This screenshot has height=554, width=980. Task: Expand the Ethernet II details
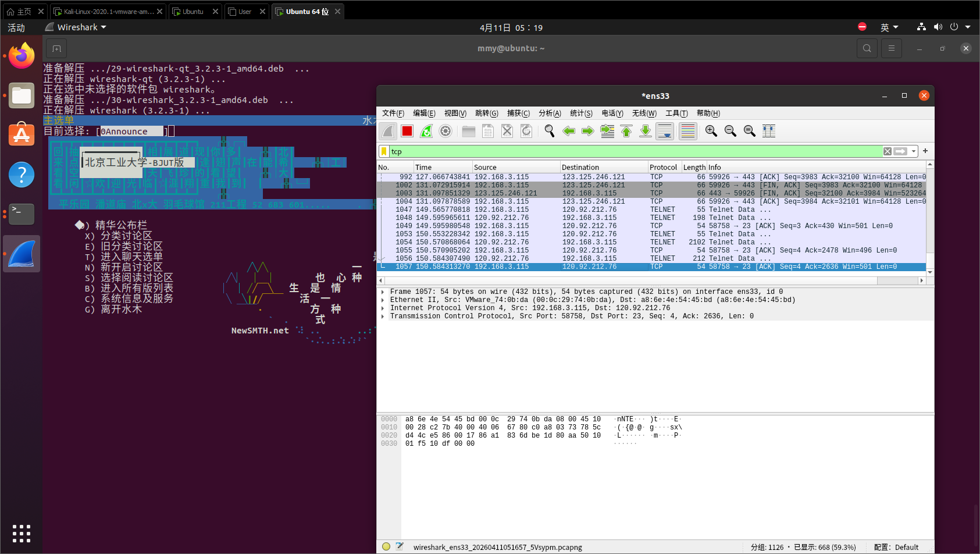point(383,300)
